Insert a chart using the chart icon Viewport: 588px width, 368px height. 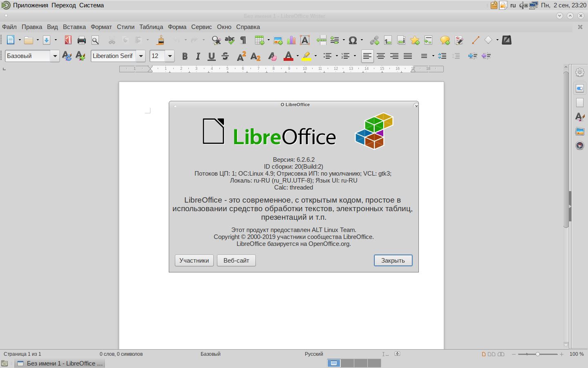(291, 40)
